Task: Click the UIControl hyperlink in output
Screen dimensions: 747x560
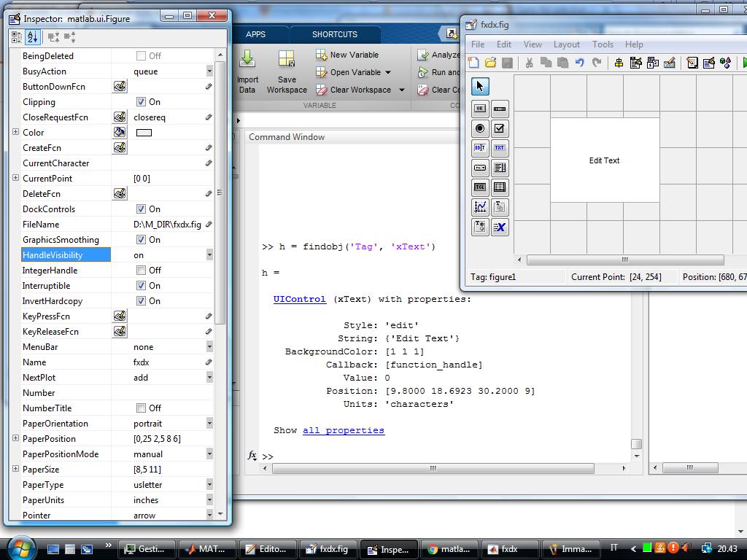Action: (x=299, y=299)
